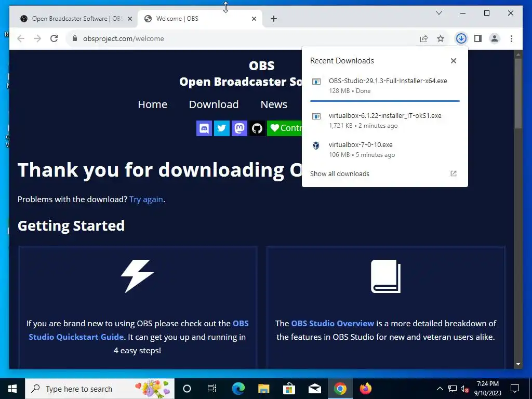Click the page vertical scrollbar thumb
Image resolution: width=532 pixels, height=399 pixels.
click(518, 94)
